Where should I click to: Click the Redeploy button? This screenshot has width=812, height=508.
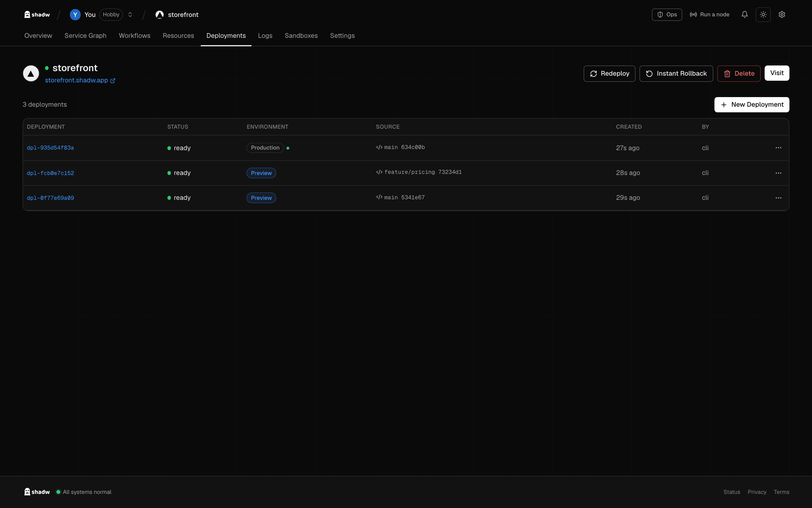609,74
